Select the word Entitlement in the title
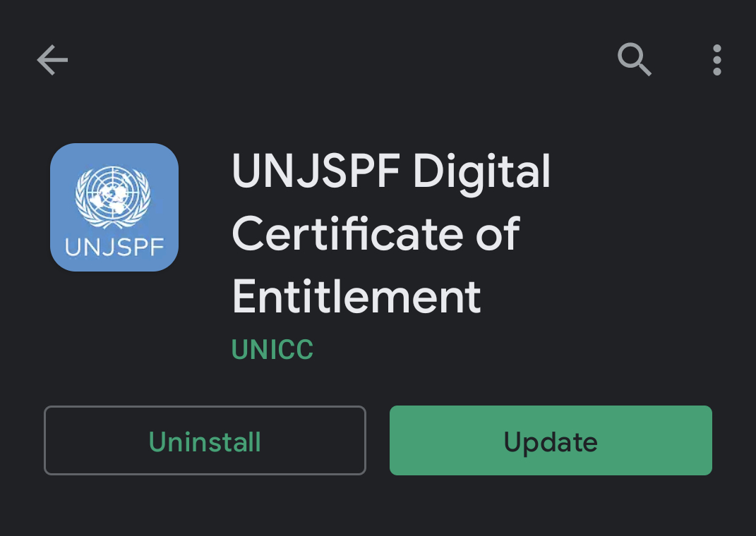This screenshot has width=756, height=536. (356, 297)
